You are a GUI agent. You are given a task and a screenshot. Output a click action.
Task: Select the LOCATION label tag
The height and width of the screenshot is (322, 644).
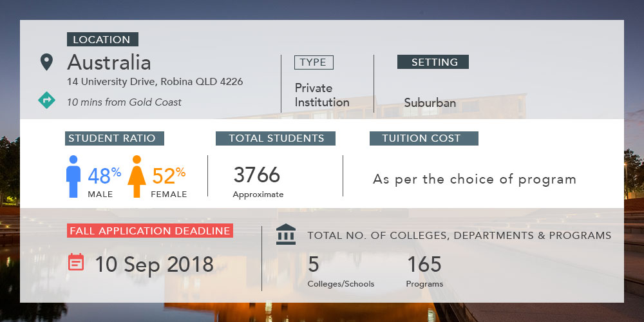(102, 39)
